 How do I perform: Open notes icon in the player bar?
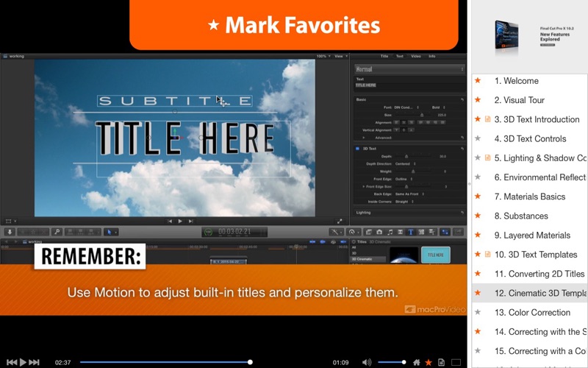pos(442,362)
